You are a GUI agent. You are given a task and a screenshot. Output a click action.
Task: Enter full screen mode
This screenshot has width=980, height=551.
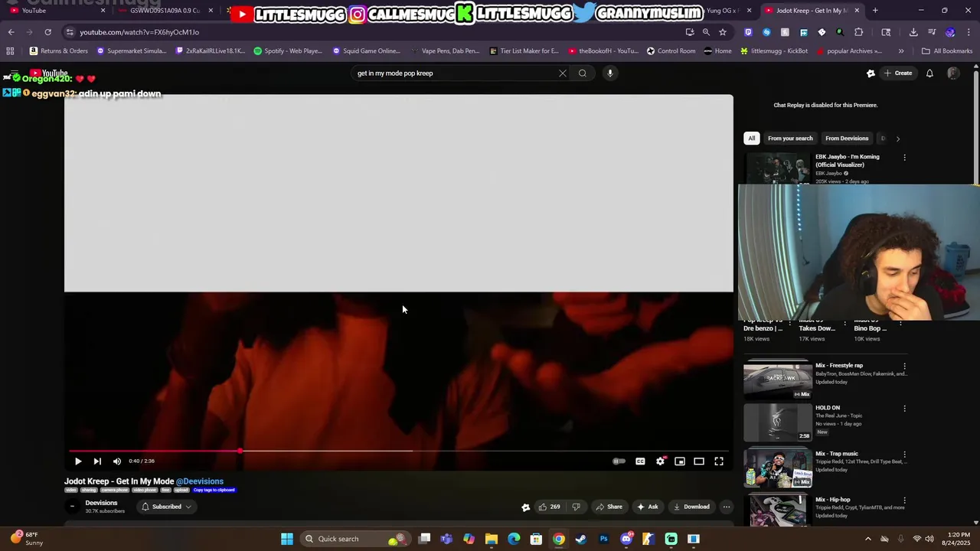pyautogui.click(x=719, y=461)
